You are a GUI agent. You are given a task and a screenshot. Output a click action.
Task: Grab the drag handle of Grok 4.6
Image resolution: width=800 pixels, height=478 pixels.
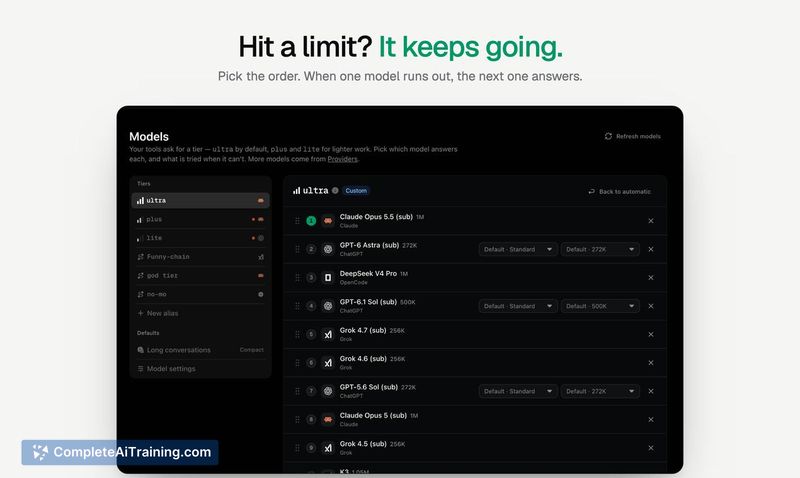pos(297,363)
